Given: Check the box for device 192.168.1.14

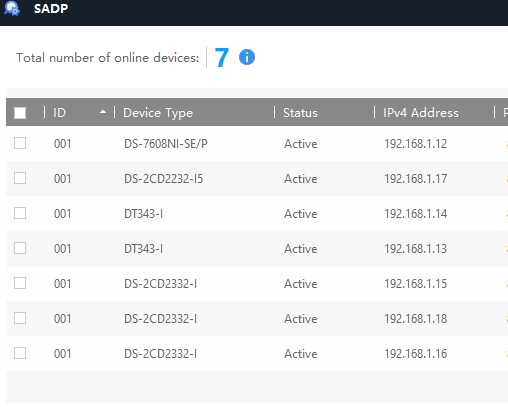Looking at the screenshot, I should pyautogui.click(x=20, y=213).
